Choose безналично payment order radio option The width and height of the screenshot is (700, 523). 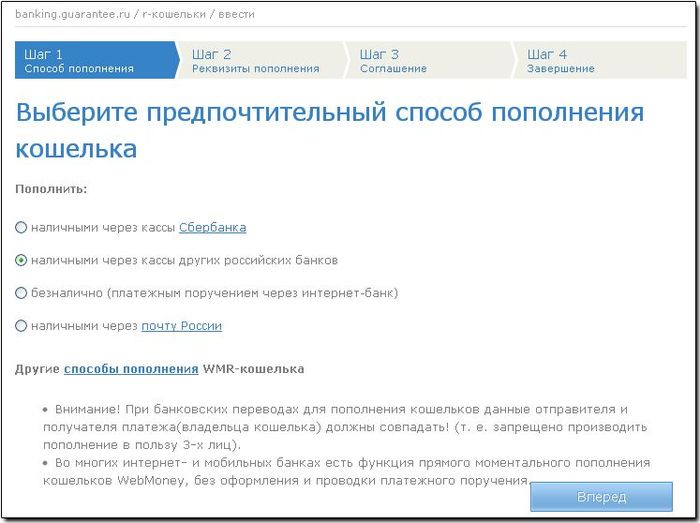click(x=21, y=293)
